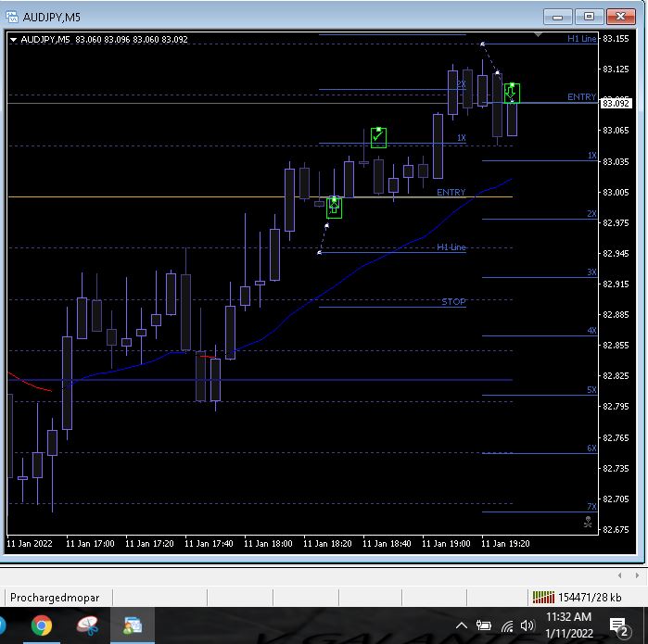Click the 4X level label on right
Viewport: 648px width, 644px height.
(591, 330)
